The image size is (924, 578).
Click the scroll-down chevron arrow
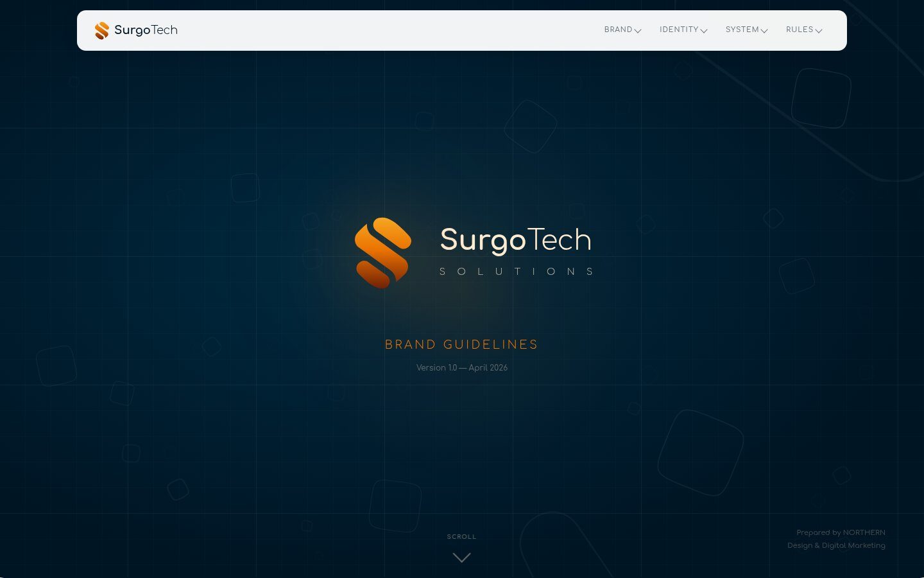462,557
